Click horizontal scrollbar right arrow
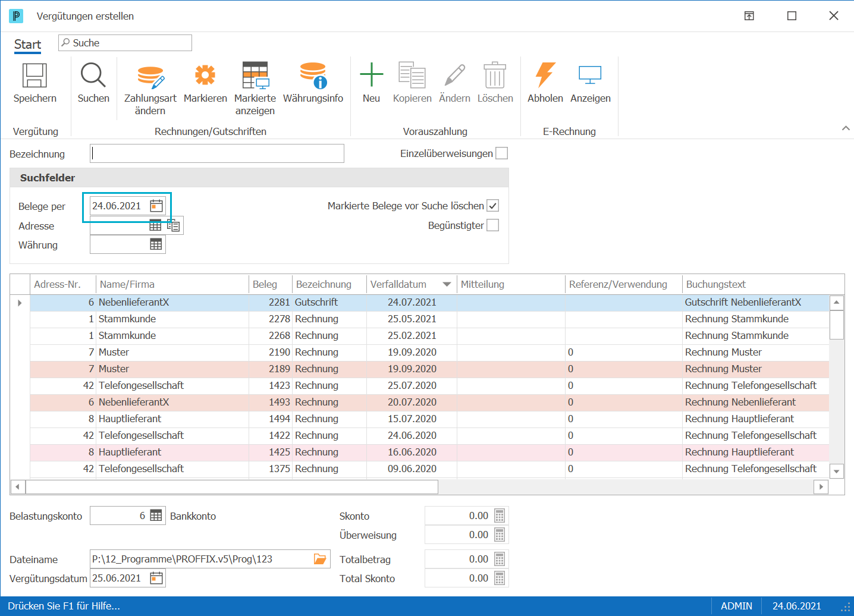The height and width of the screenshot is (616, 854). click(821, 486)
